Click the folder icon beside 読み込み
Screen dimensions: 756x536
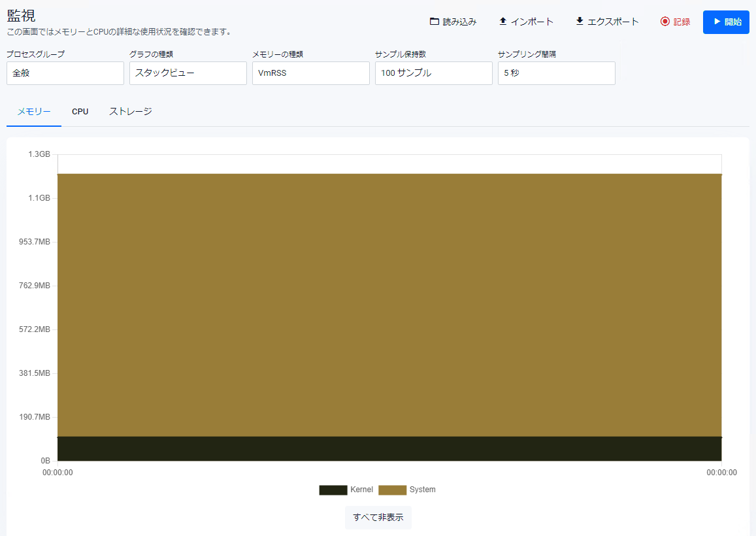pos(435,22)
